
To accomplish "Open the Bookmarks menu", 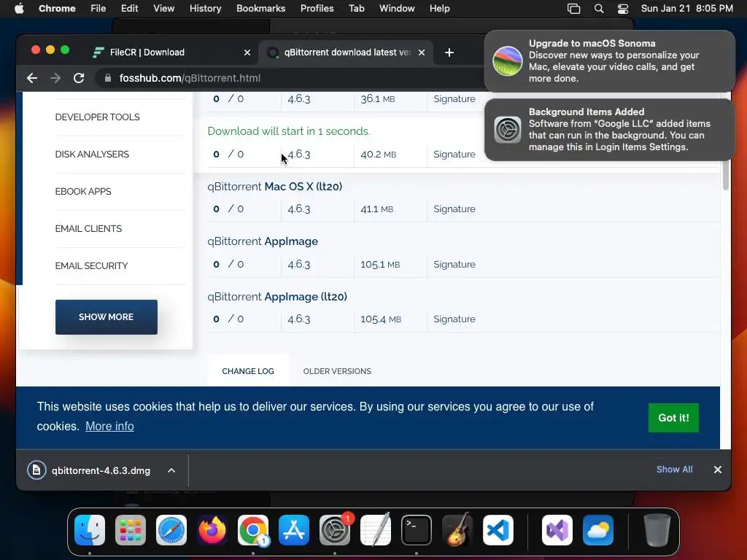I will point(260,9).
